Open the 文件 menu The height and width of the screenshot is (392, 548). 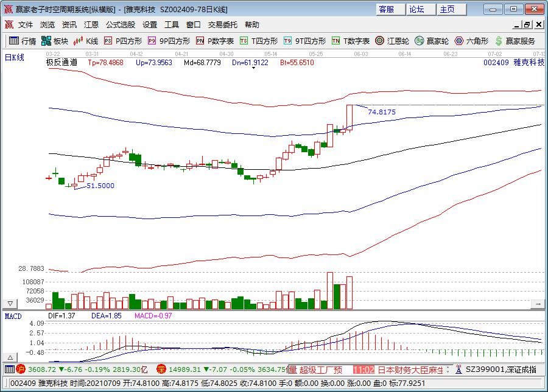tap(26, 24)
